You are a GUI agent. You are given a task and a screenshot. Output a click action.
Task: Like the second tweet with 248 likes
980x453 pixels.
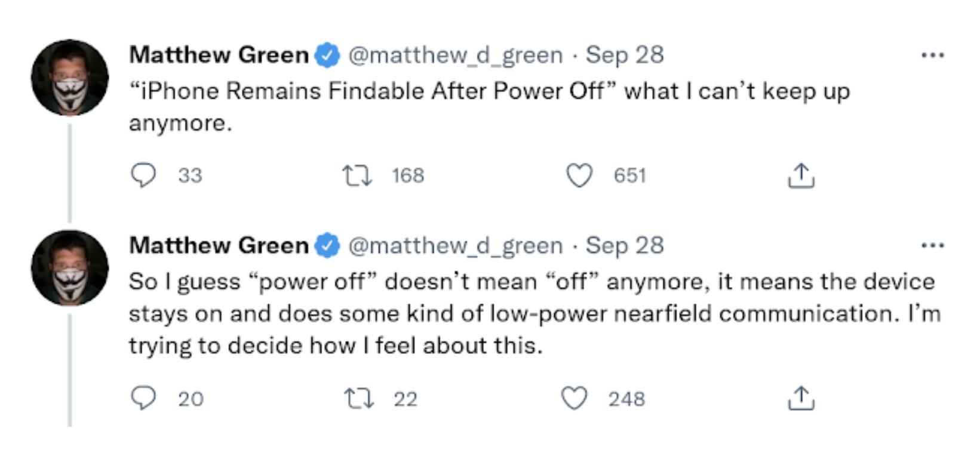click(x=575, y=398)
